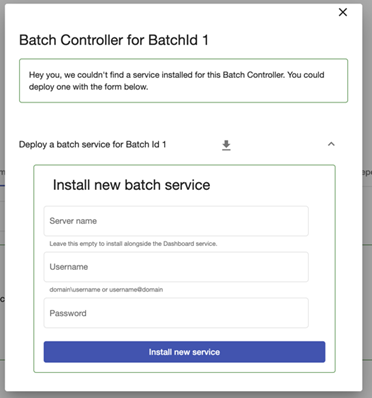Click the clipped background text at the right edge
Image resolution: width=372 pixels, height=398 pixels.
tap(367, 172)
